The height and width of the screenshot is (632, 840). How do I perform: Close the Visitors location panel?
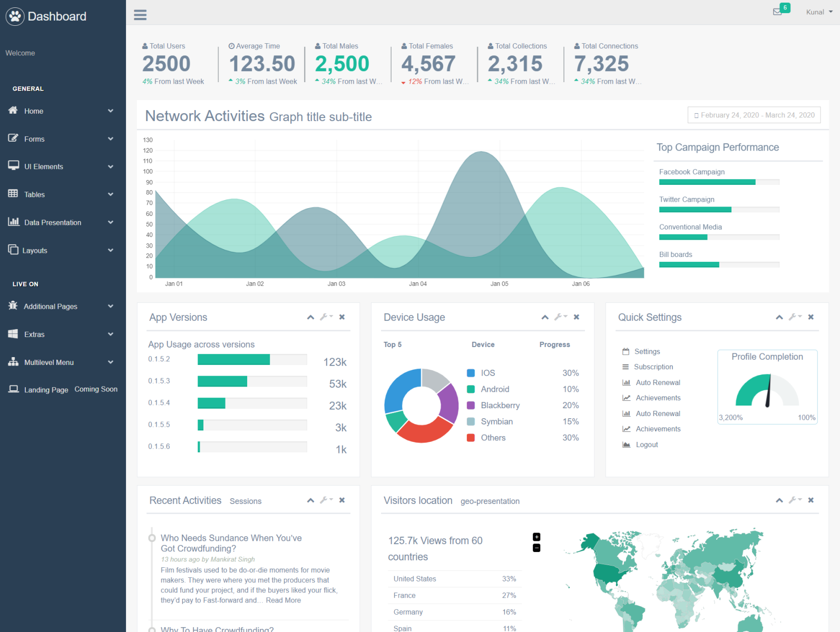click(x=811, y=500)
